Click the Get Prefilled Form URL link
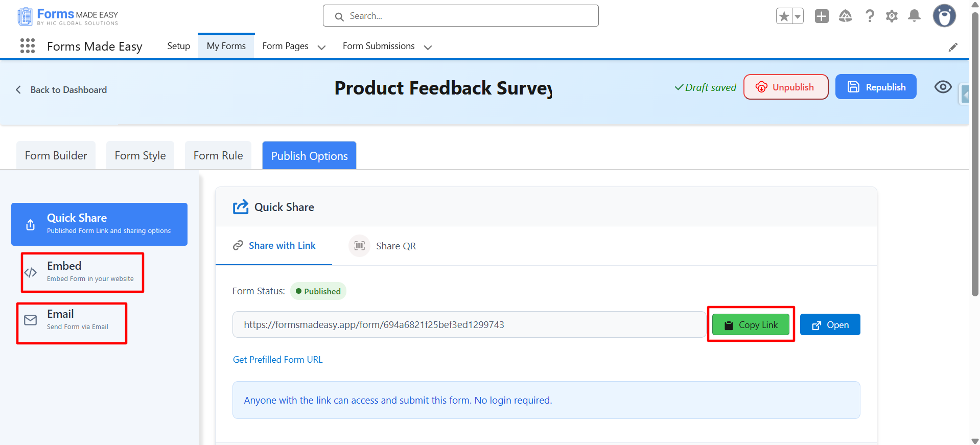Image resolution: width=980 pixels, height=445 pixels. click(x=277, y=360)
